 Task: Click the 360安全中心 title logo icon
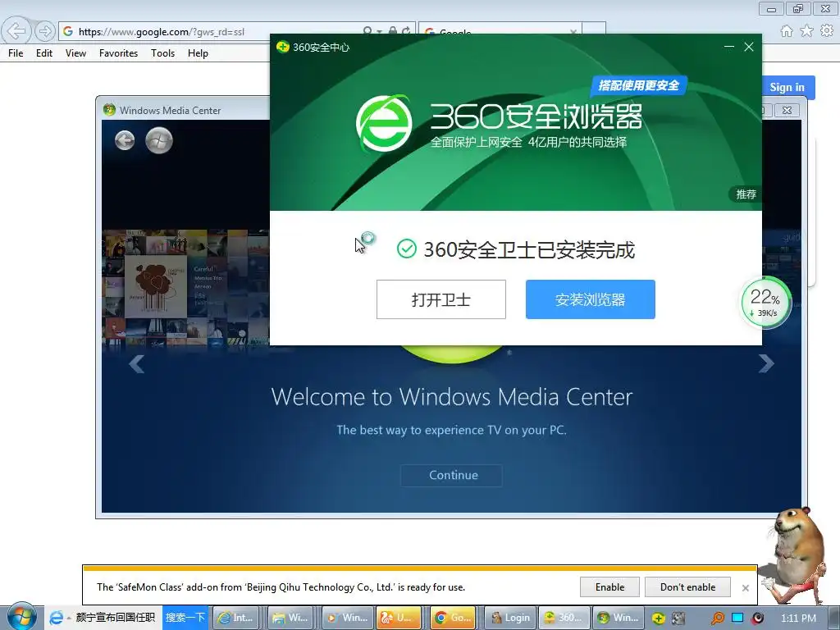(282, 47)
